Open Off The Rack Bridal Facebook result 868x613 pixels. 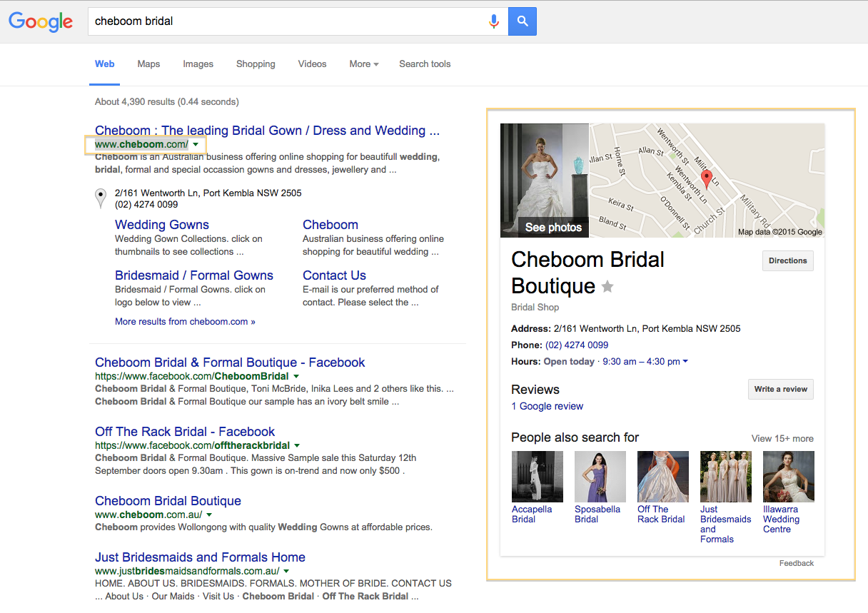click(185, 432)
